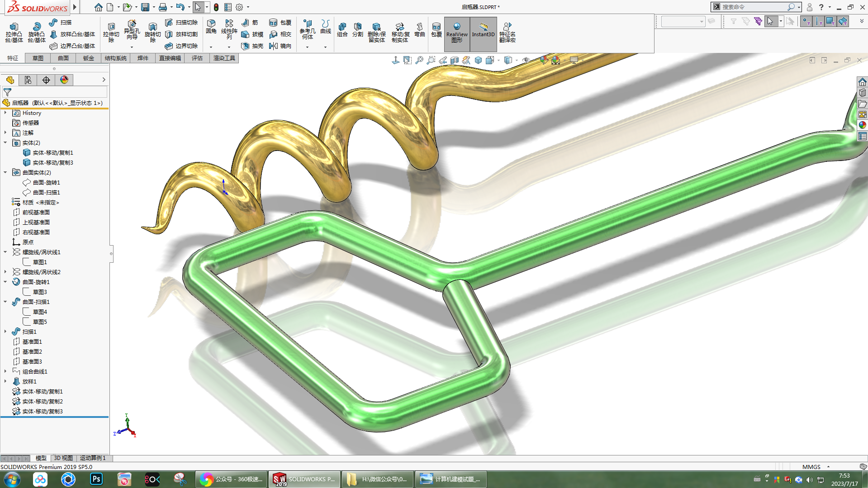Open Photoshop from the Windows taskbar
This screenshot has height=488, width=868.
[96, 479]
